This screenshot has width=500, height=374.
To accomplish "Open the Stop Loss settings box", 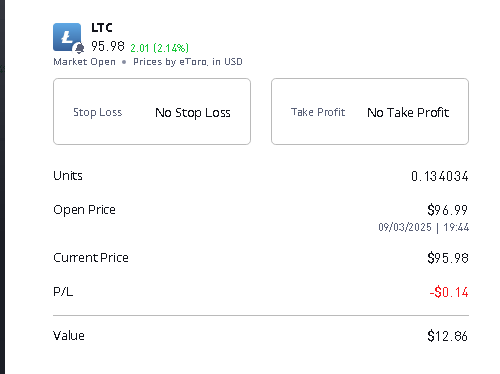I will (152, 112).
